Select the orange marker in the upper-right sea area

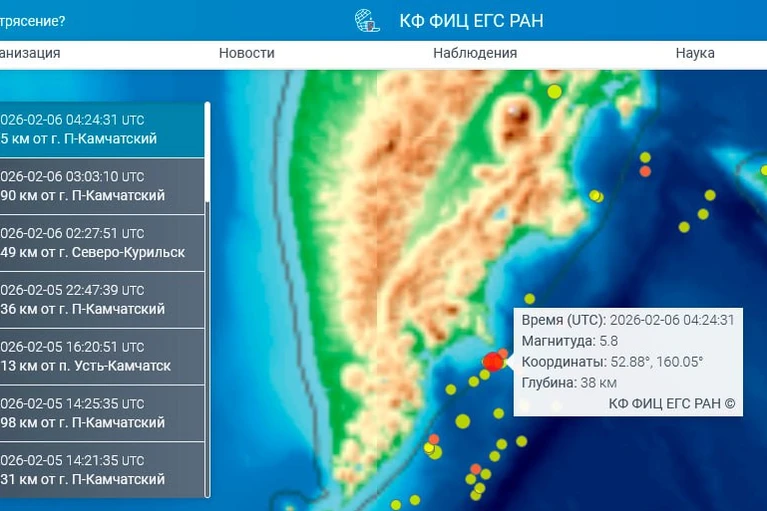(645, 171)
